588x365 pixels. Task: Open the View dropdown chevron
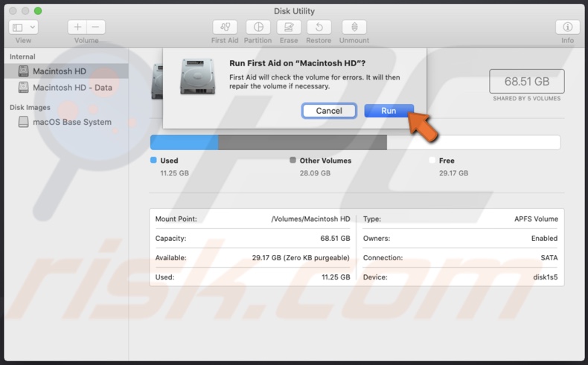coord(33,28)
